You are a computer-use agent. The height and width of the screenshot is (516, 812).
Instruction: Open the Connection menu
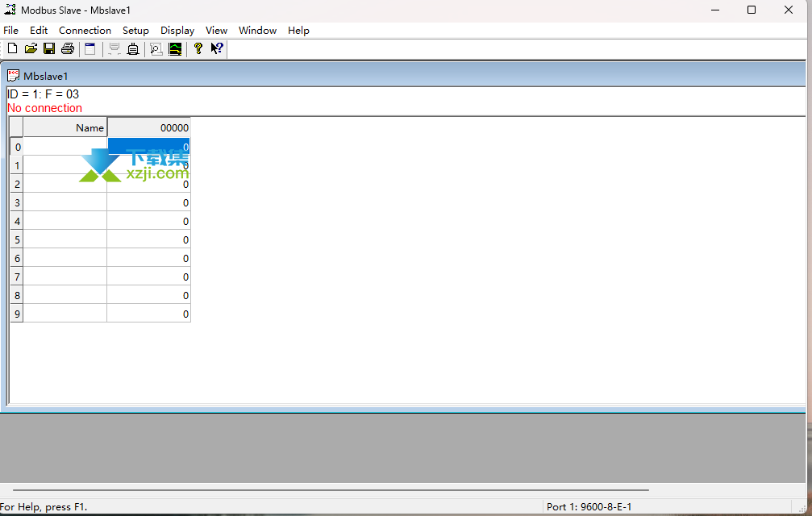(85, 31)
